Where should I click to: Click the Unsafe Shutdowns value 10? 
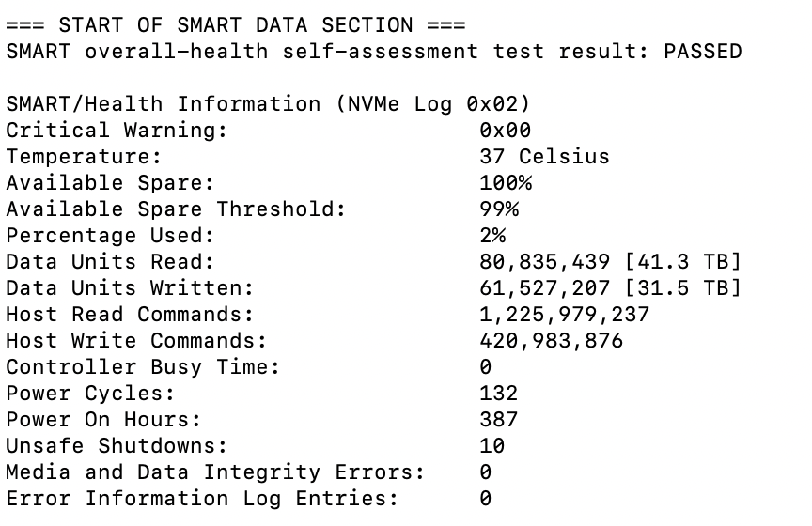pyautogui.click(x=492, y=446)
